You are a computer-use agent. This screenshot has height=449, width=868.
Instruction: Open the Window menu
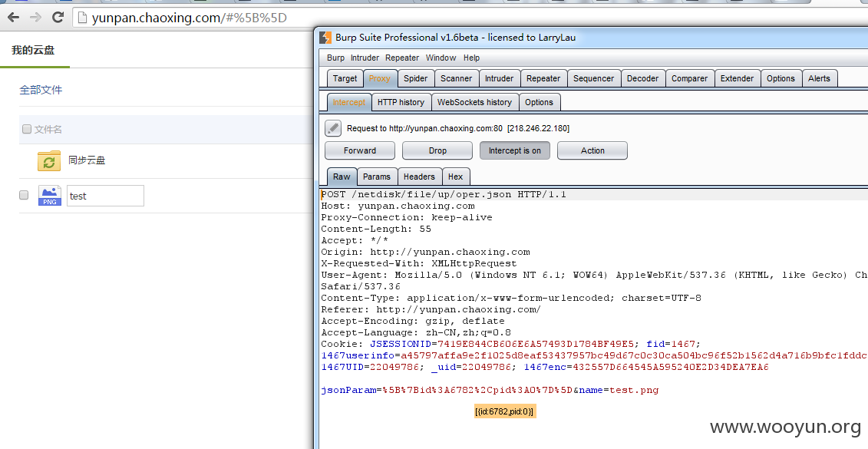point(441,58)
